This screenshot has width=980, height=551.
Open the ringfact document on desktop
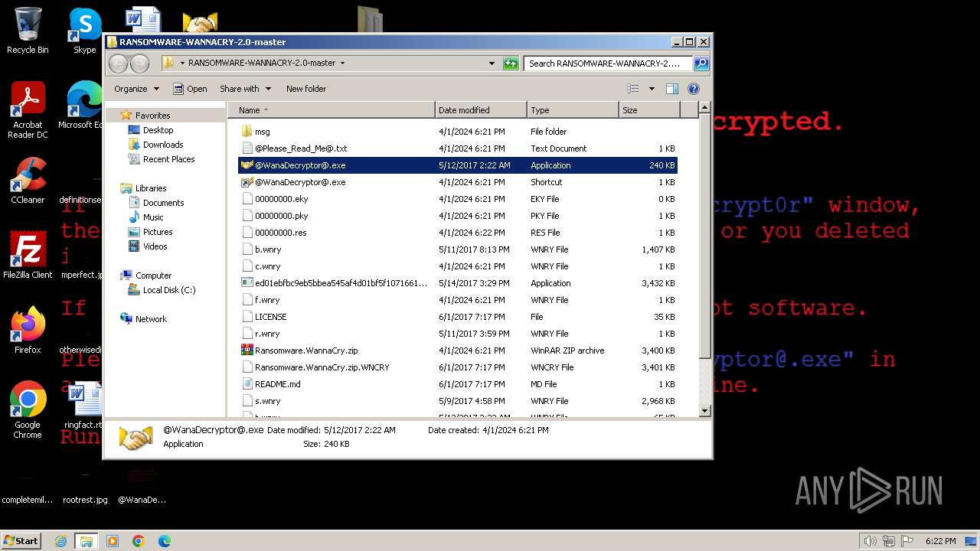84,406
